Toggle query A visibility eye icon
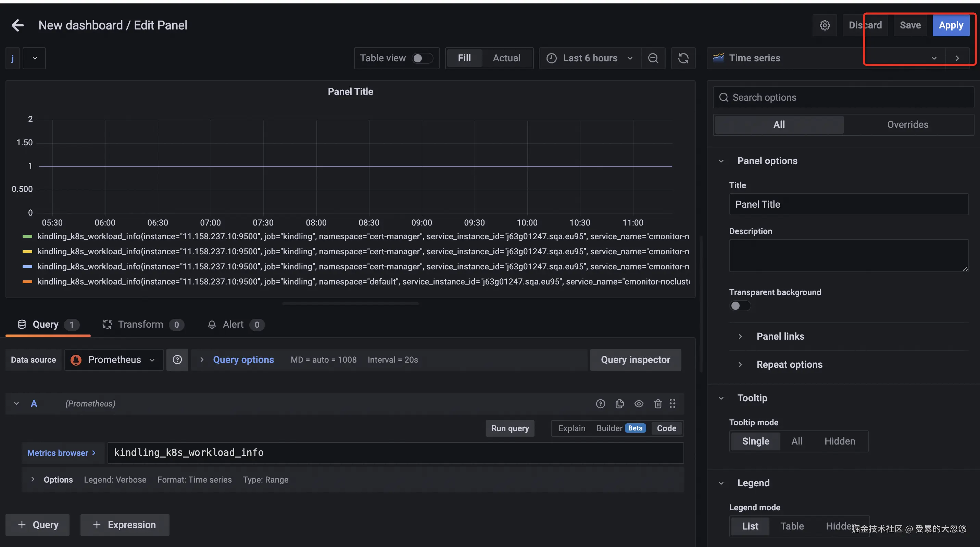Viewport: 980px width, 547px height. click(639, 403)
